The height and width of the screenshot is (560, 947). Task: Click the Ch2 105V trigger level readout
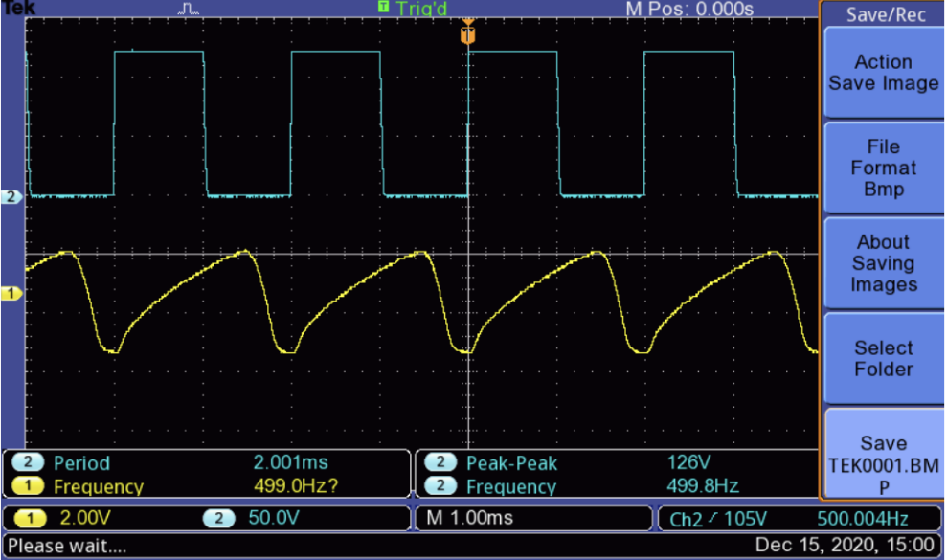[718, 519]
